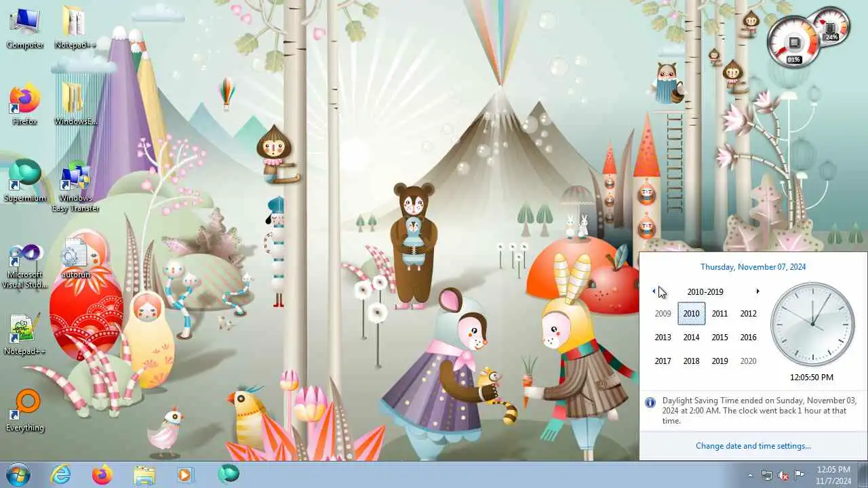Launch Firefox from the taskbar
868x488 pixels.
click(102, 474)
